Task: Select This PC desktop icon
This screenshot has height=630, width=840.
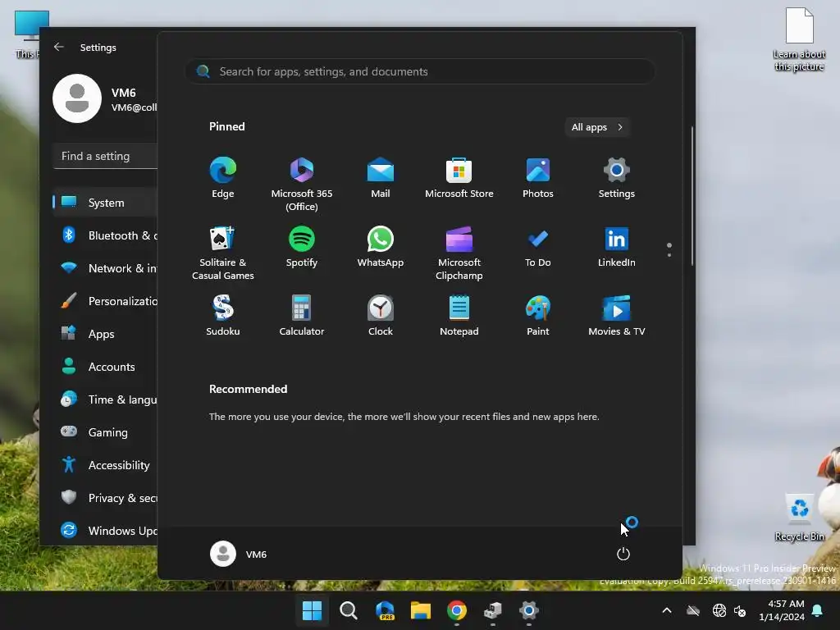Action: (27, 34)
